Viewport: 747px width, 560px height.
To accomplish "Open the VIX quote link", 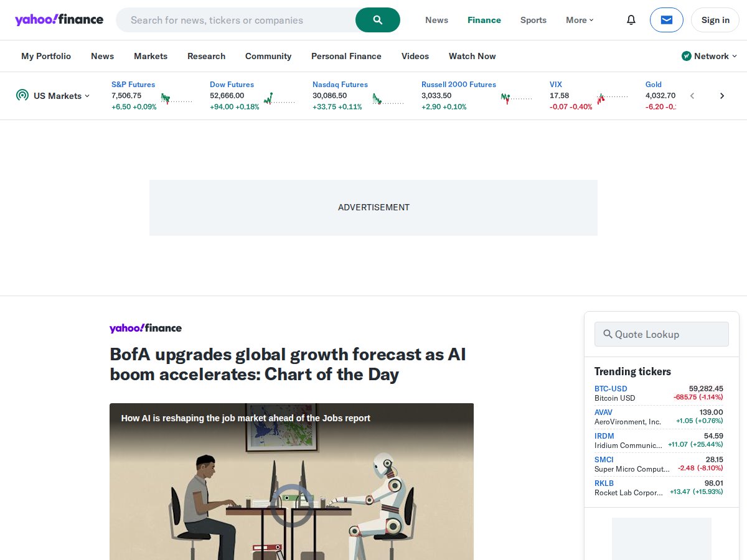I will click(x=556, y=85).
